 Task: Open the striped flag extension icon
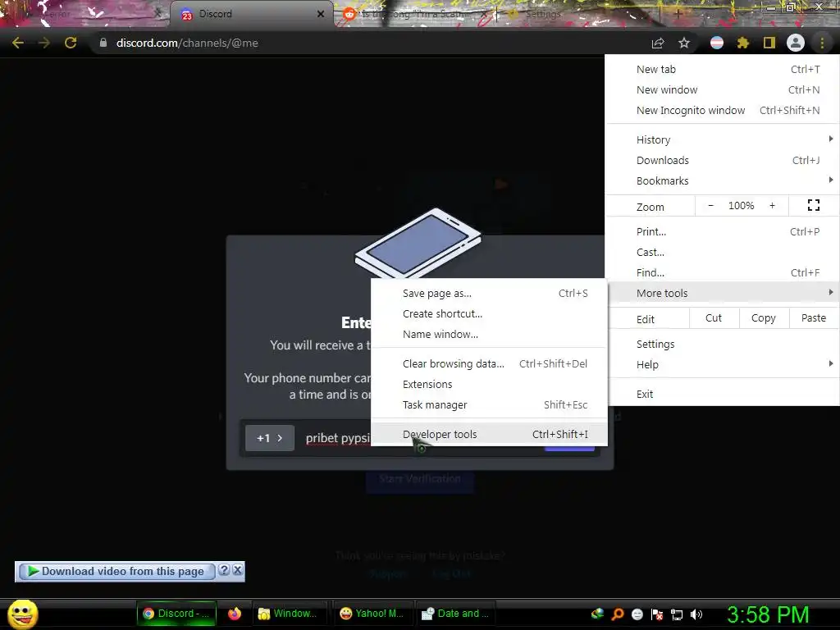click(x=717, y=43)
